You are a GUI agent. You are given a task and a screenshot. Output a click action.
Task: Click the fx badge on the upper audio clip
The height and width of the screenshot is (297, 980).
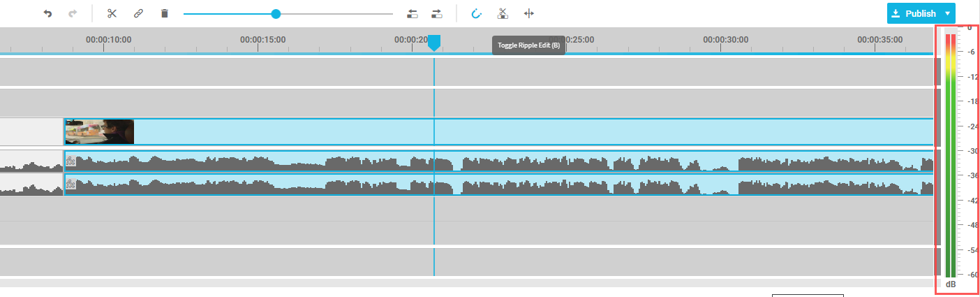[70, 161]
